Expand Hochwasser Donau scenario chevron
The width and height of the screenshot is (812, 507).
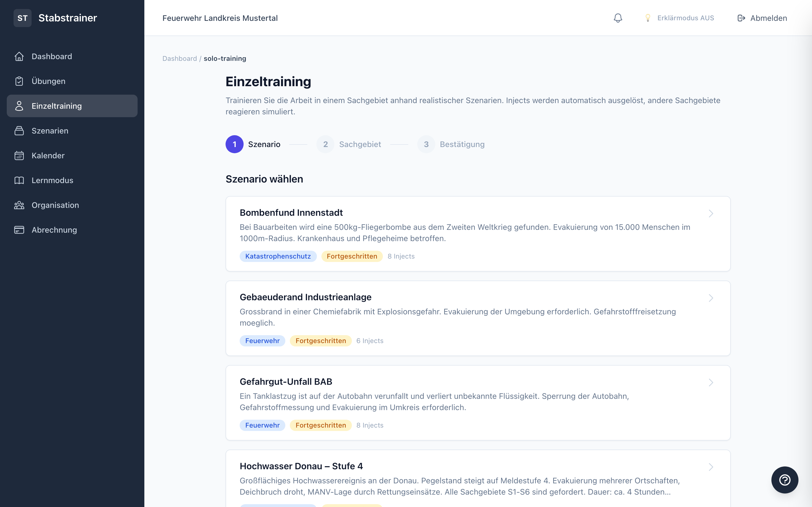(711, 467)
